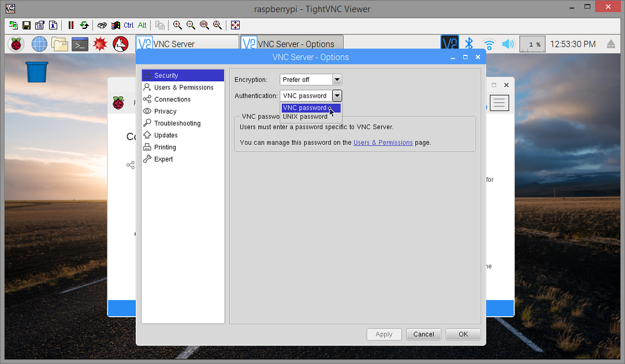
Task: Click the CPU usage monitor showing 1 %
Action: pos(532,44)
